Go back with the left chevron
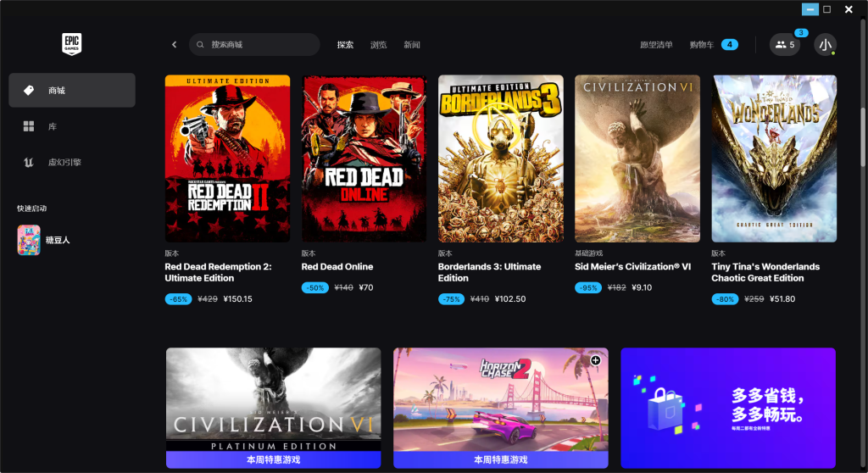 point(175,44)
